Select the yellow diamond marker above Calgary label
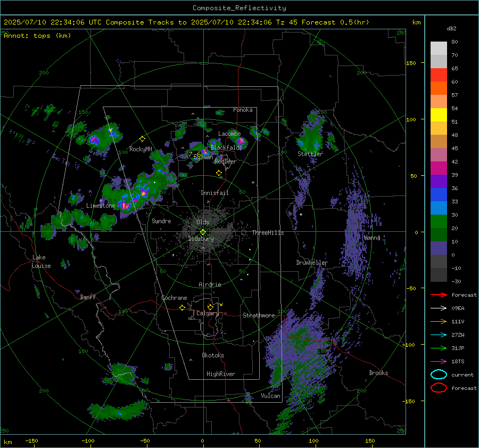Viewport: 479px width, 448px height. coord(210,307)
